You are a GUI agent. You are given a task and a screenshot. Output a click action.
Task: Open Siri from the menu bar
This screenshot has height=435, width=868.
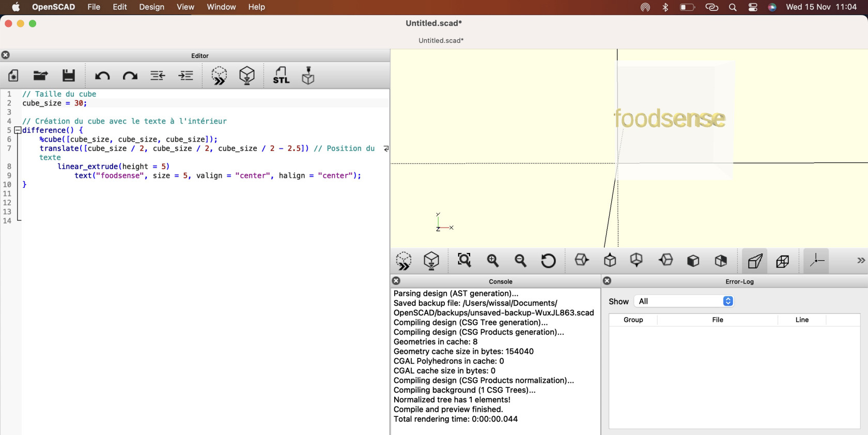pos(772,7)
